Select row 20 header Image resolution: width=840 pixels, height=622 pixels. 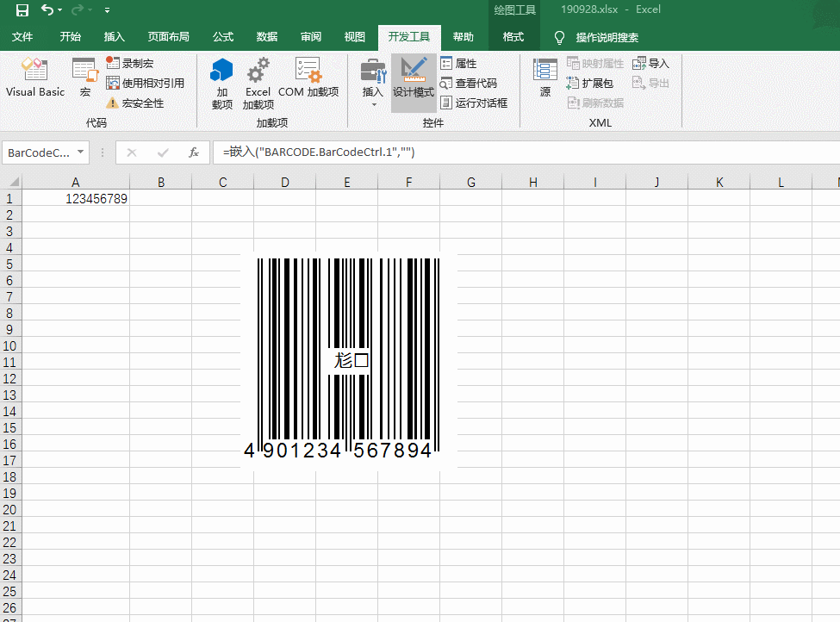point(9,510)
